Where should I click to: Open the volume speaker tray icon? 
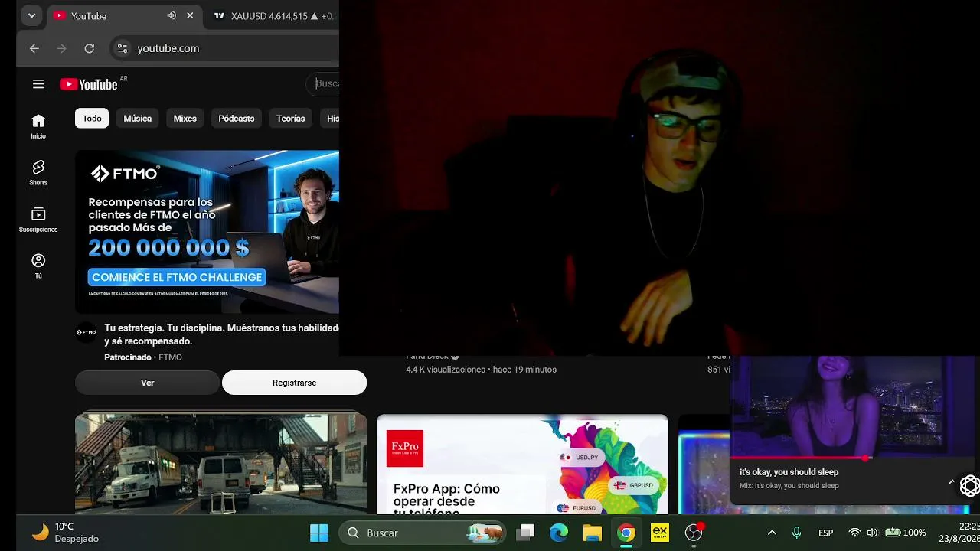(x=872, y=533)
